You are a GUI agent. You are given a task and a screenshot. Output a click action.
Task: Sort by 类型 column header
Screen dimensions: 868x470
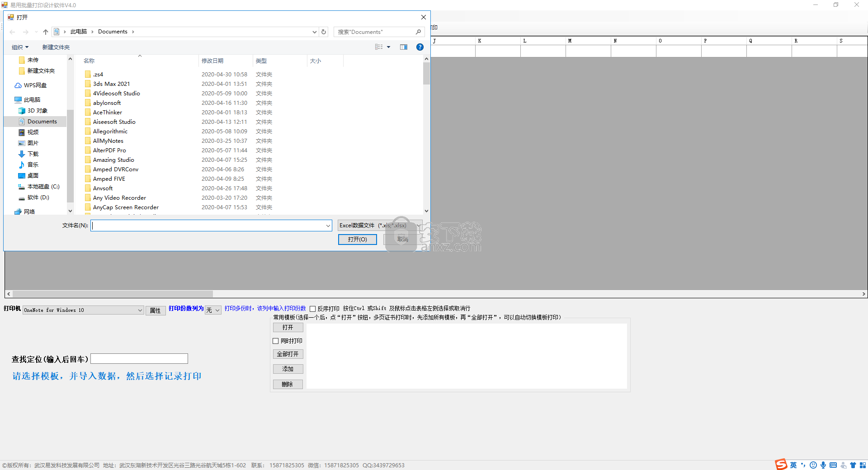tap(261, 61)
